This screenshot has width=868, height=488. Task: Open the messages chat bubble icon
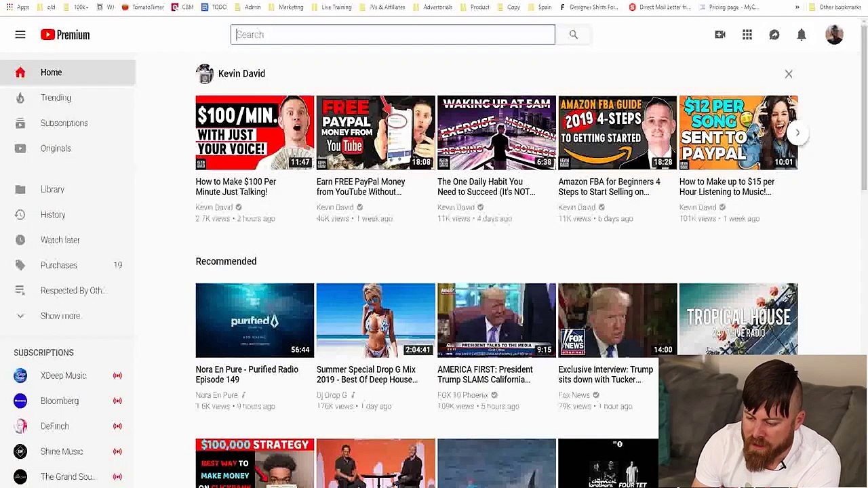pos(774,35)
